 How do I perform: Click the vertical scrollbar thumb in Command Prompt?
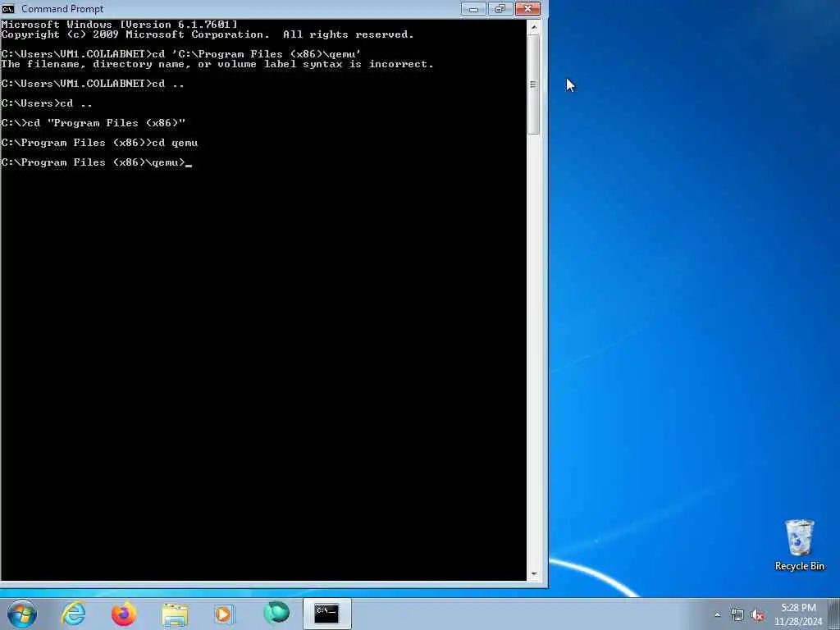533,84
